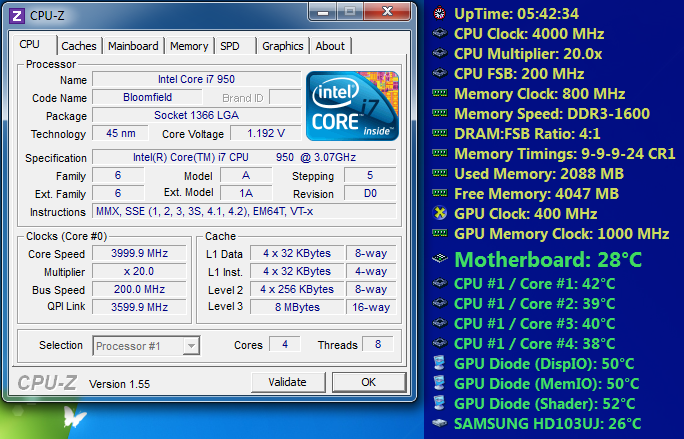Image resolution: width=684 pixels, height=439 pixels.
Task: Click the Level 3 16-way associativity value
Action: click(x=371, y=307)
